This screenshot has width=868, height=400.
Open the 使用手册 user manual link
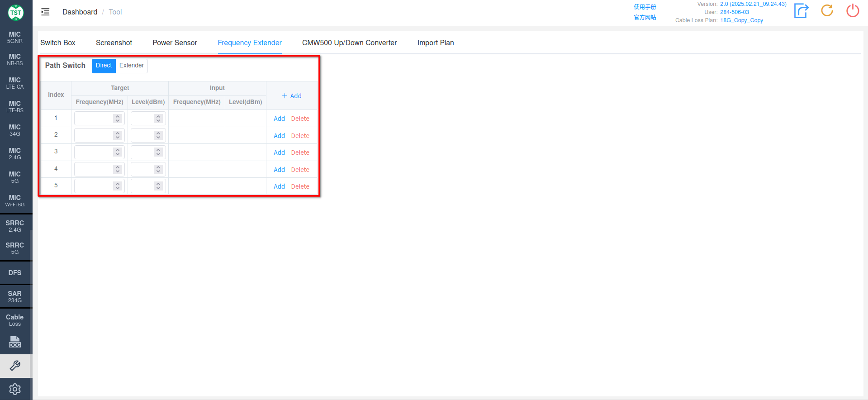click(x=645, y=7)
